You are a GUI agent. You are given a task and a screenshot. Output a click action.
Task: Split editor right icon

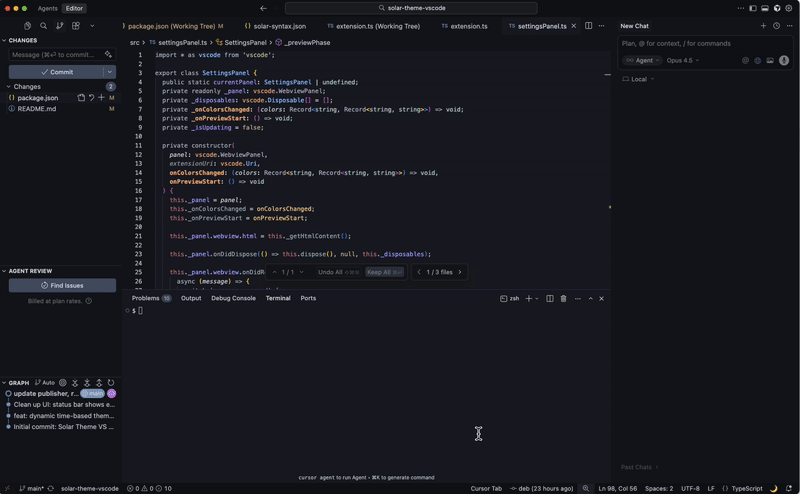[588, 26]
